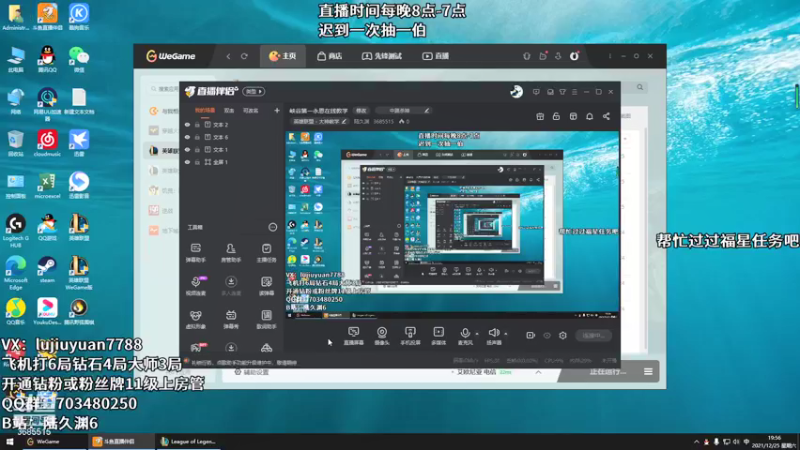
Task: Open the League of Legends taskbar item
Action: click(x=188, y=442)
